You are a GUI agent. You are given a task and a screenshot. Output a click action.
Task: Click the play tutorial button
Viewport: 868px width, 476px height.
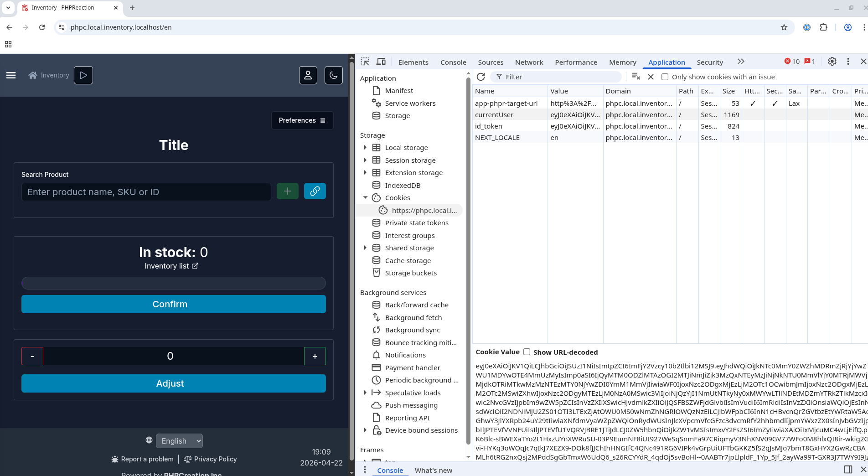83,75
